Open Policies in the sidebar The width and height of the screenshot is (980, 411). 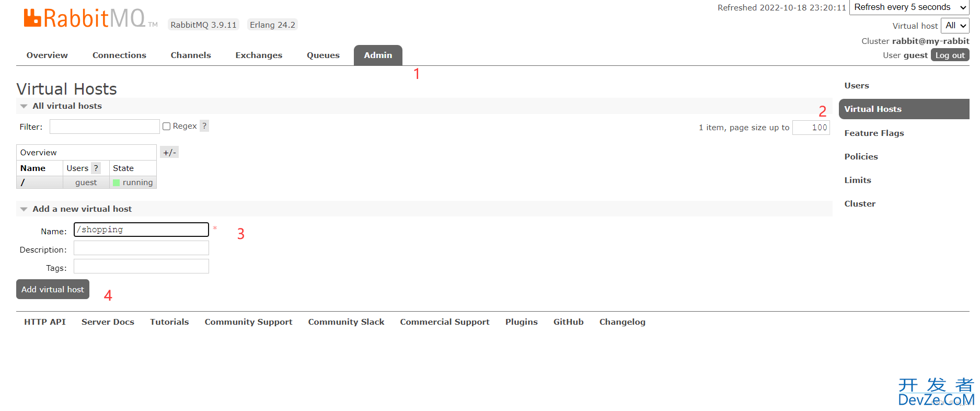coord(861,157)
